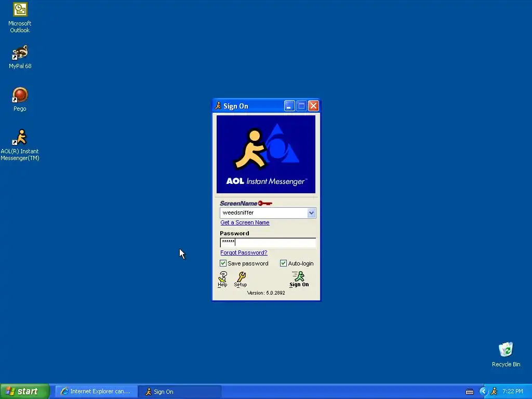Click the AOL Instant Messenger logo banner

coord(266,154)
